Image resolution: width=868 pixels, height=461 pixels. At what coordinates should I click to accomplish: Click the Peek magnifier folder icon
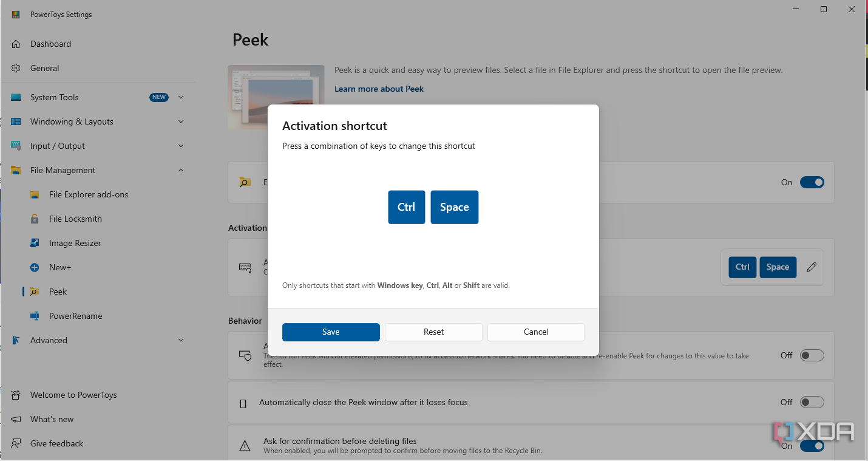pos(35,292)
